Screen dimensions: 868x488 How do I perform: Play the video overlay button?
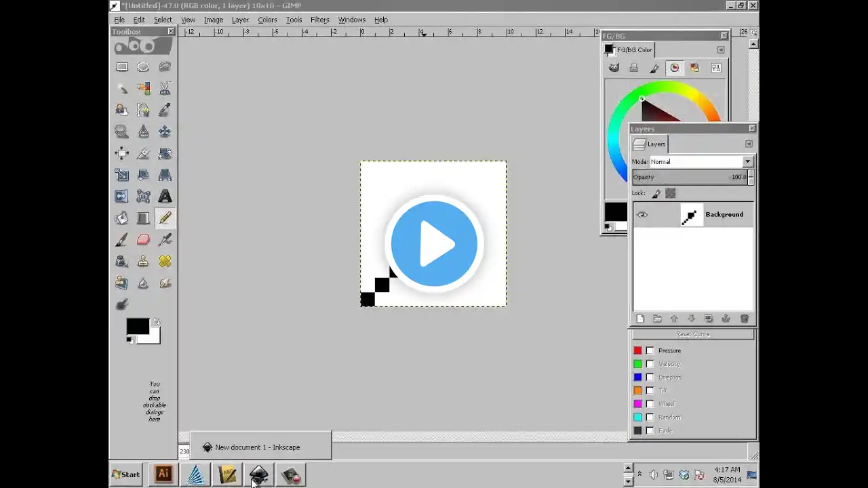point(434,244)
